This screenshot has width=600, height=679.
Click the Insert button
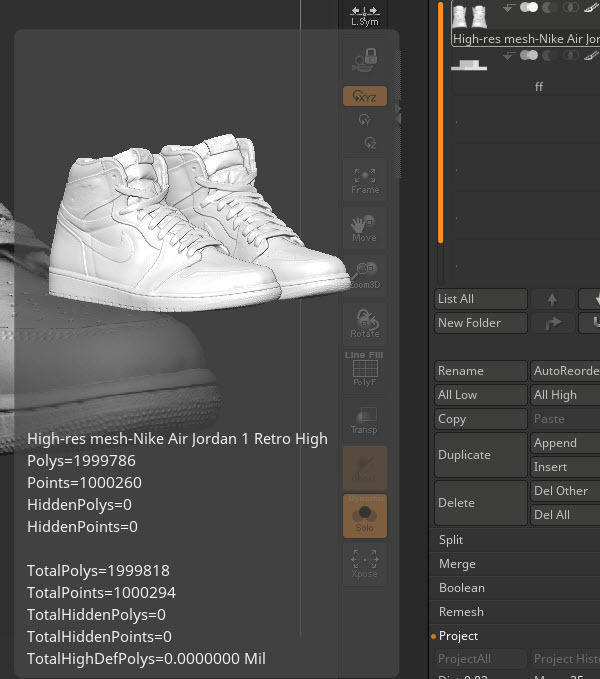(565, 467)
